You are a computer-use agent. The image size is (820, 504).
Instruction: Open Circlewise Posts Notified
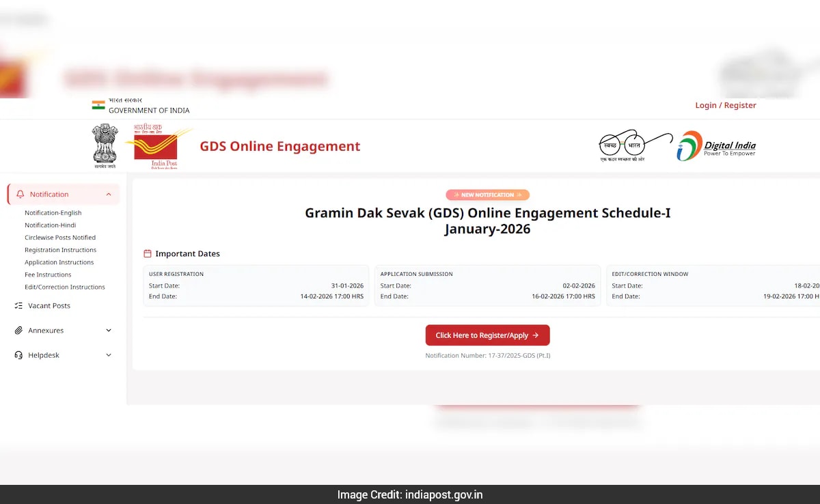pos(60,238)
